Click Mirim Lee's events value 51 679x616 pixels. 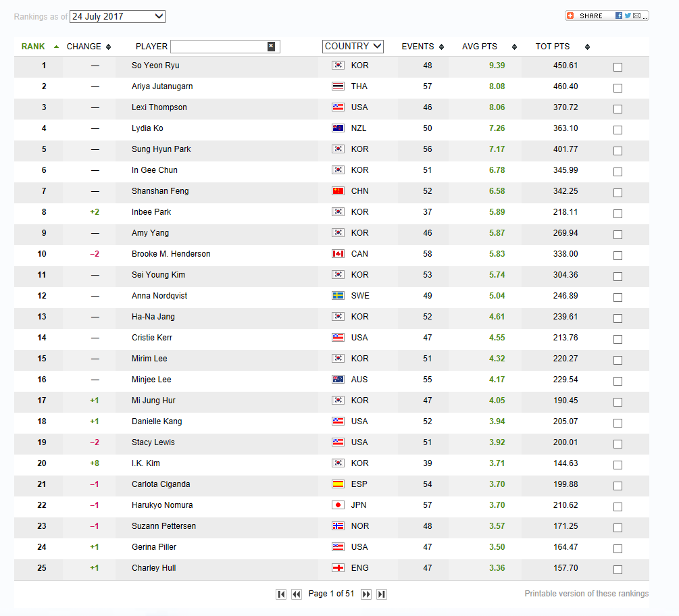428,359
